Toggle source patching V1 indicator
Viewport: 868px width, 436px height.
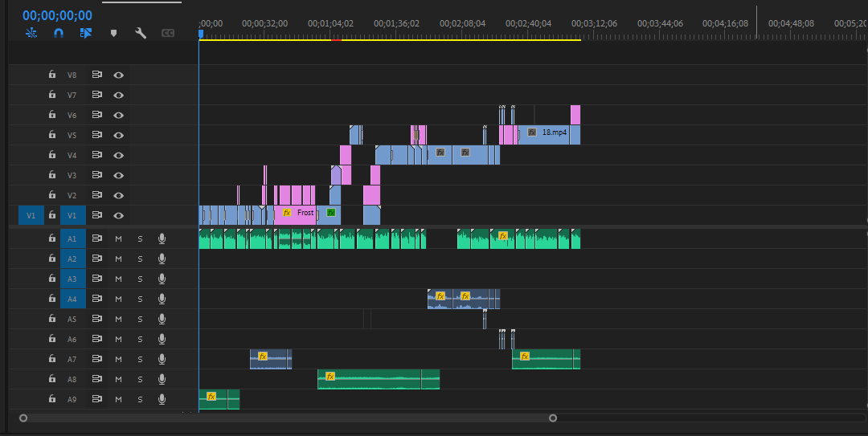click(31, 215)
